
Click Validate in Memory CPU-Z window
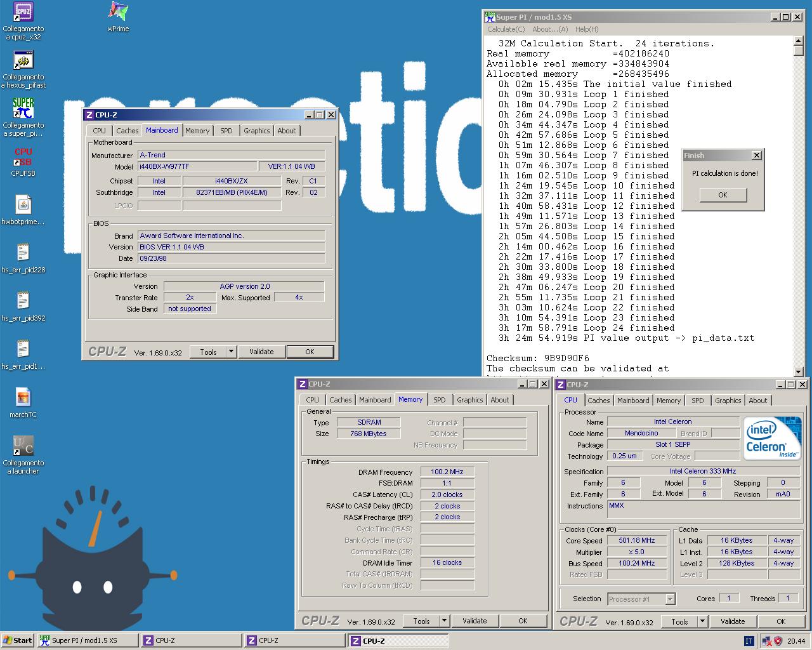pyautogui.click(x=475, y=621)
